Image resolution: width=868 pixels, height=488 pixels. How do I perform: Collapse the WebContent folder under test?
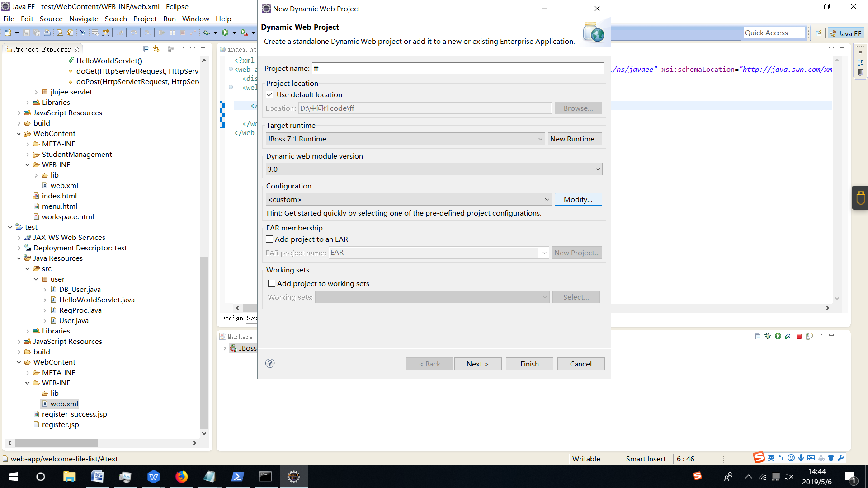click(19, 362)
